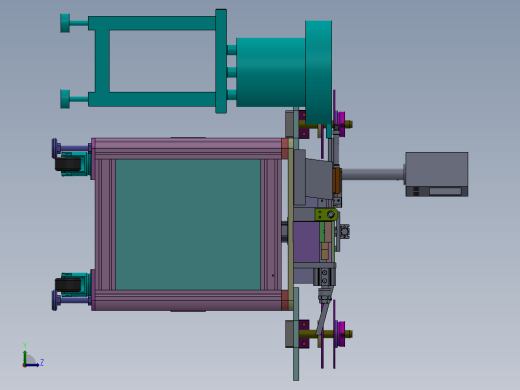
Task: Select the blue Z axis arrow
Action: tap(32, 365)
